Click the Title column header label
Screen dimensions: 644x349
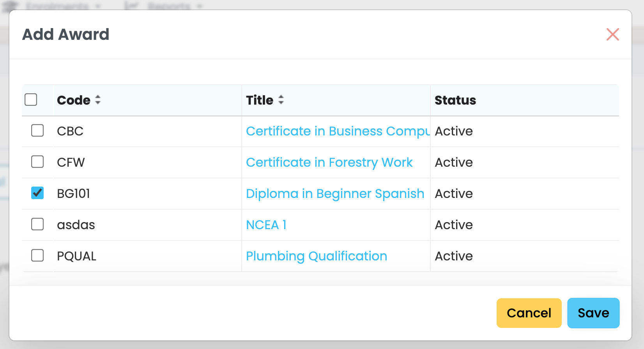tap(259, 100)
